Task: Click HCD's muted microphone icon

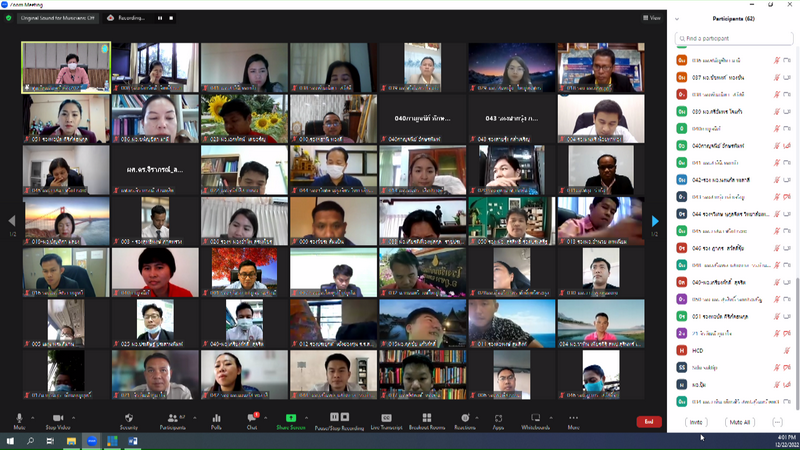Action: (x=786, y=351)
